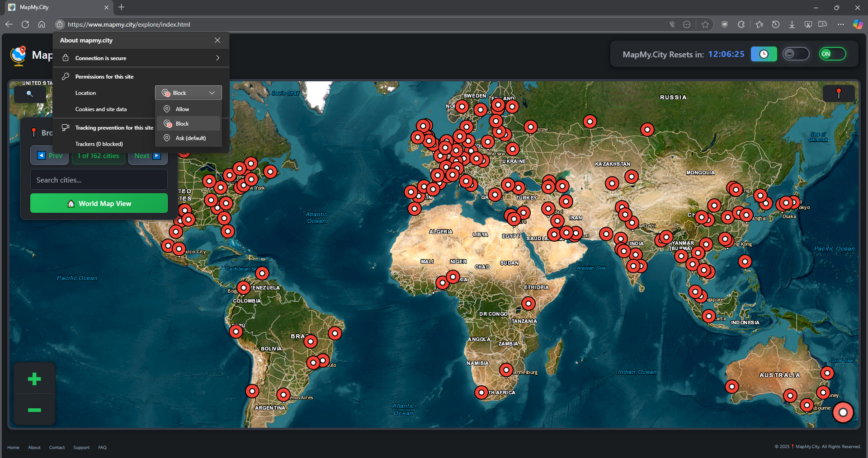Click the Search cities input field
Viewport: 868px width, 458px height.
tap(99, 180)
